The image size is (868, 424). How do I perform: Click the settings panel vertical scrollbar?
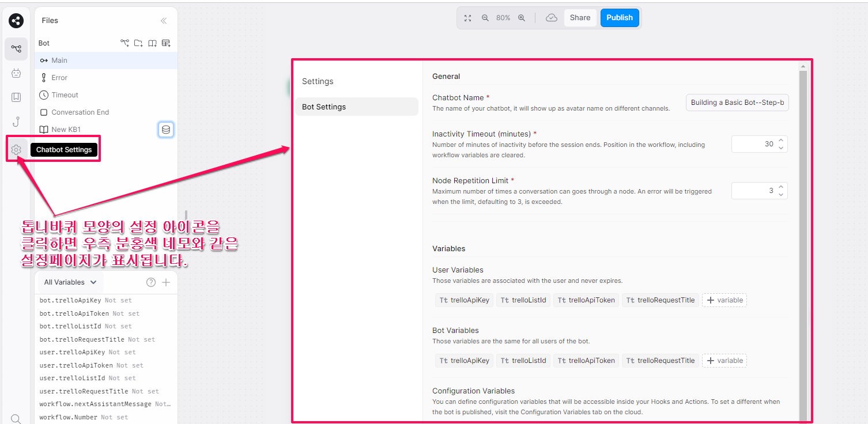(803, 245)
